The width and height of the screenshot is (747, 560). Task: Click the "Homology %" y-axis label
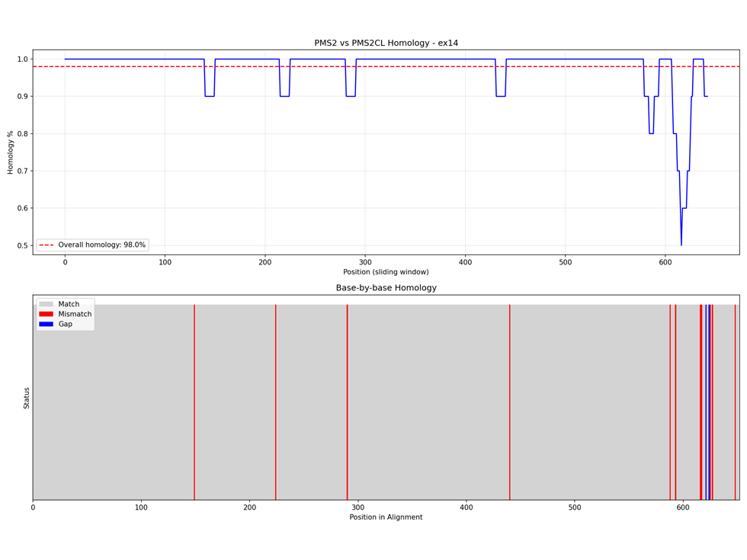click(10, 152)
